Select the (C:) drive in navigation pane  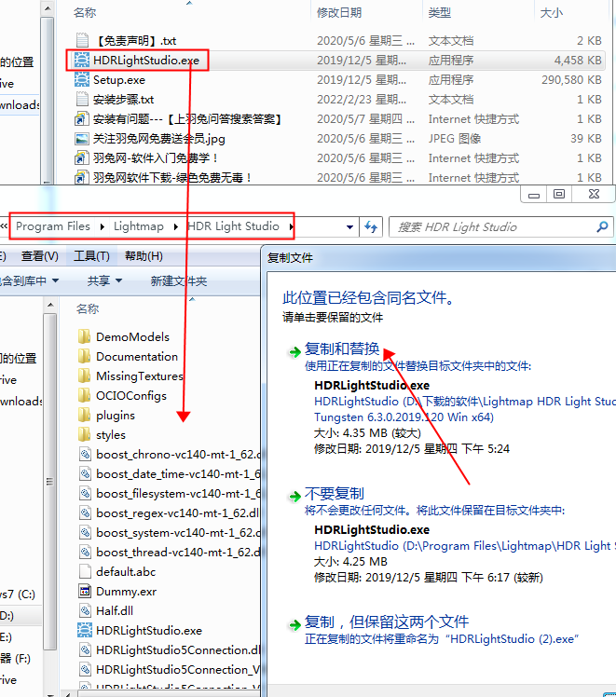[18, 594]
